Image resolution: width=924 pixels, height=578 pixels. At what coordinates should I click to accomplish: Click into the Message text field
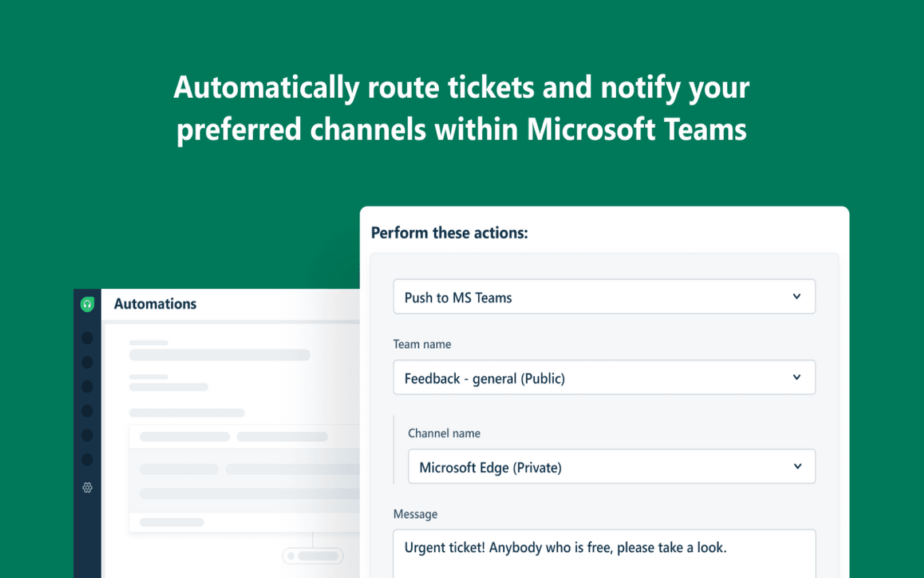point(604,554)
